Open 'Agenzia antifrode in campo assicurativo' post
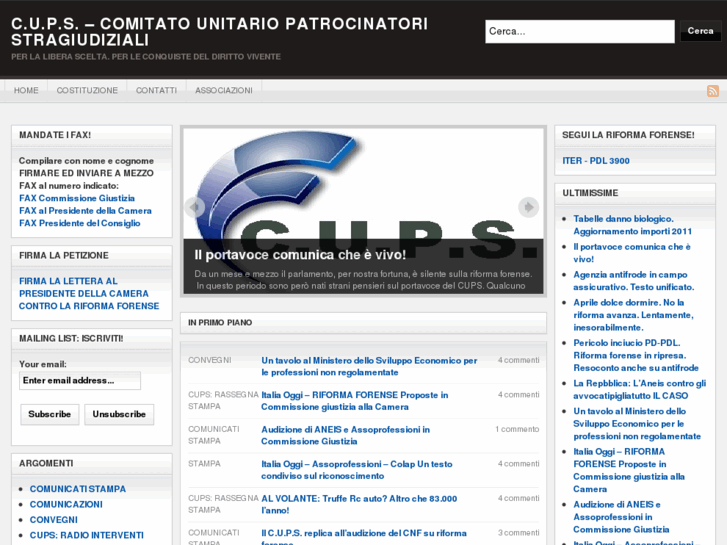Image resolution: width=727 pixels, height=545 pixels. pos(633,281)
